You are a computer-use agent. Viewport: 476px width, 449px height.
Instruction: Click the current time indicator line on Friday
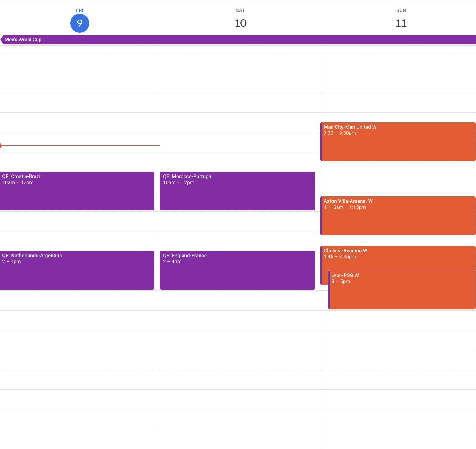coord(80,146)
